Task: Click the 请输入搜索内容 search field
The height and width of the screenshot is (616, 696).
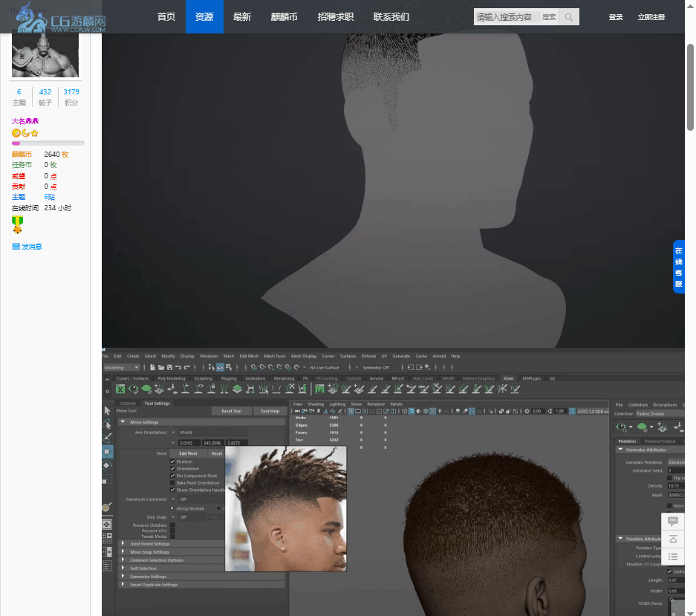Action: click(507, 17)
